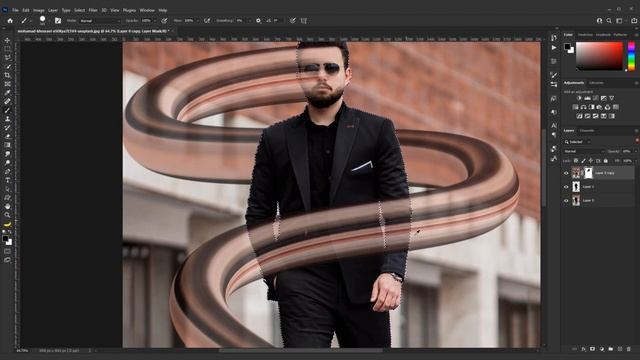Image resolution: width=640 pixels, height=360 pixels.
Task: Pick a color in the red color field
Action: (599, 56)
